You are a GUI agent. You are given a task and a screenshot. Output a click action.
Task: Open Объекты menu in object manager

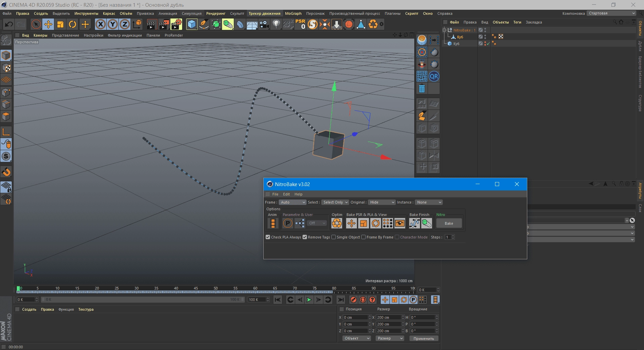click(x=500, y=22)
